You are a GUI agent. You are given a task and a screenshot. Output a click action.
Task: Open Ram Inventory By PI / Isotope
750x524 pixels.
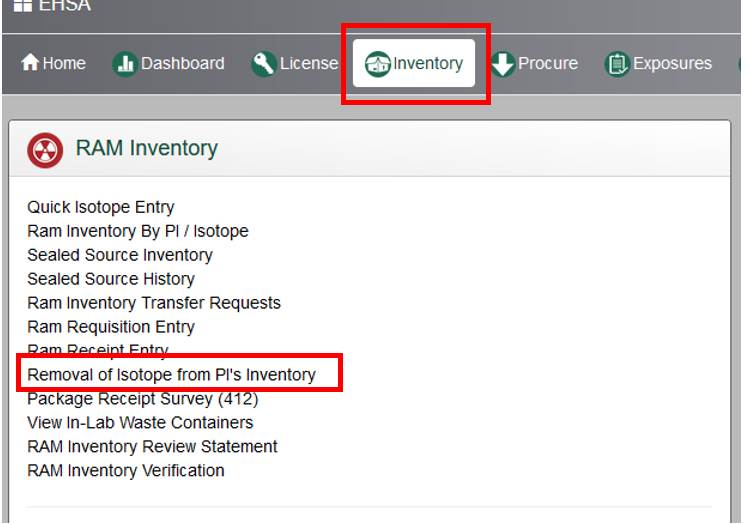tap(137, 231)
